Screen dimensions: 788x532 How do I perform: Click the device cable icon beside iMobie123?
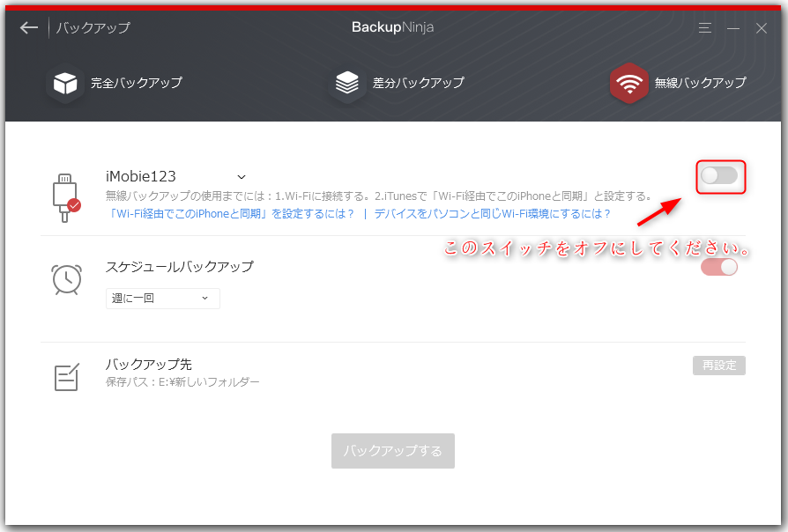66,198
